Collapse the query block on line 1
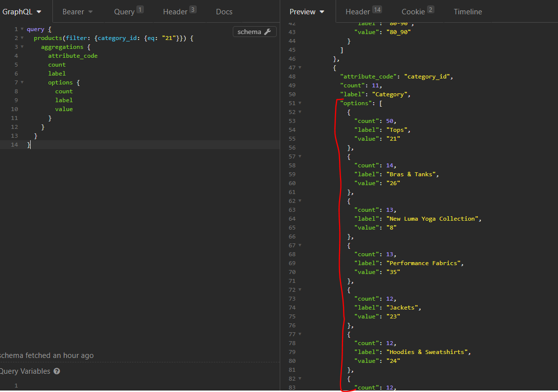Image resolution: width=558 pixels, height=392 pixels. [x=22, y=29]
